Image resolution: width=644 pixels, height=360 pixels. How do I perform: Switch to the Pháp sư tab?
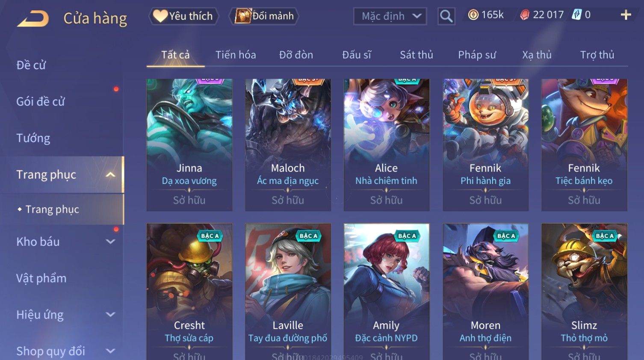477,55
